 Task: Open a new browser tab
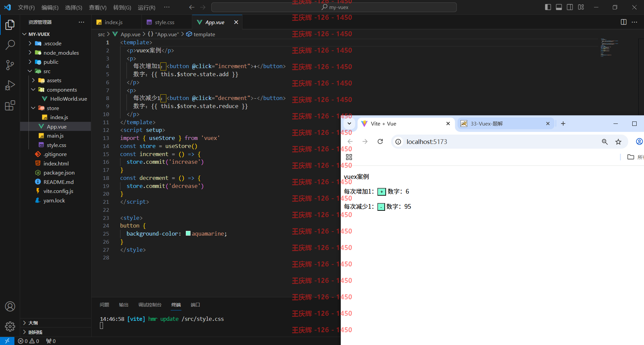[x=563, y=124]
